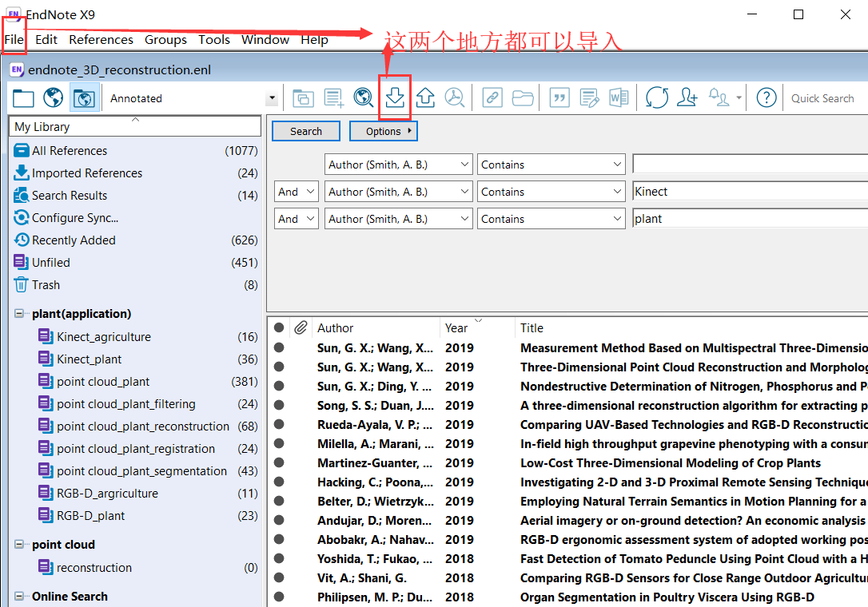The width and height of the screenshot is (868, 607).
Task: Click New Reference toolbar icon
Action: coord(334,98)
